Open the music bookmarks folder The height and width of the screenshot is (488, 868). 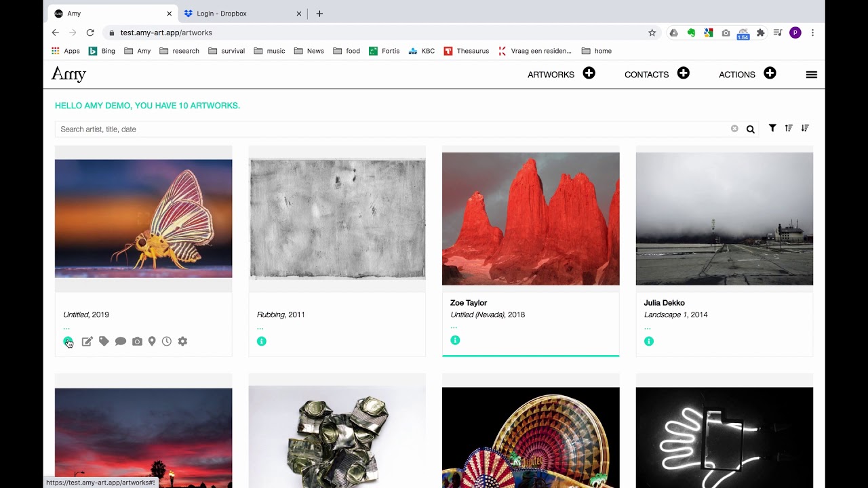pos(269,51)
